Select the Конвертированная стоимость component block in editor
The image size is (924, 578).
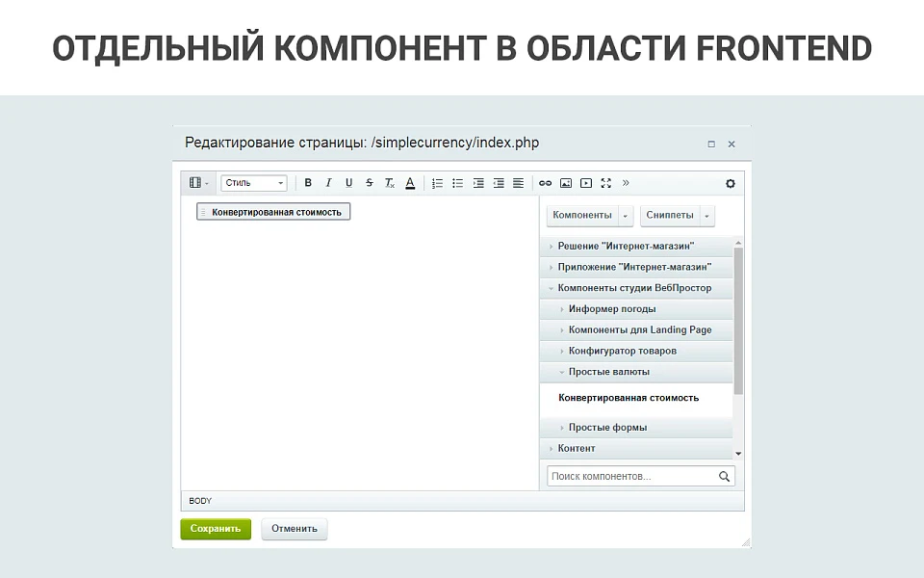pyautogui.click(x=273, y=212)
